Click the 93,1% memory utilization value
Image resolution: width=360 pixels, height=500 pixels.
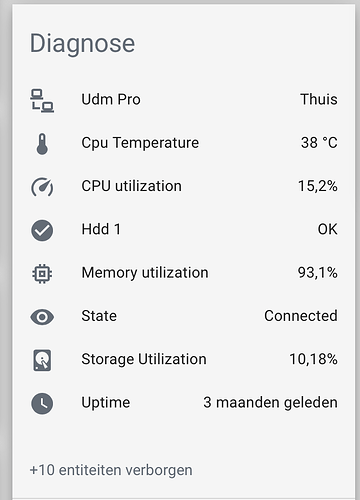[x=318, y=273]
